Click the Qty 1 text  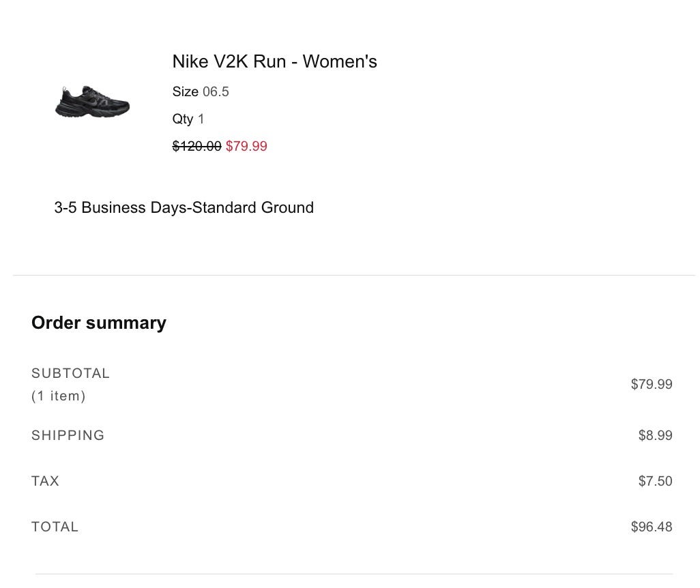(x=188, y=119)
